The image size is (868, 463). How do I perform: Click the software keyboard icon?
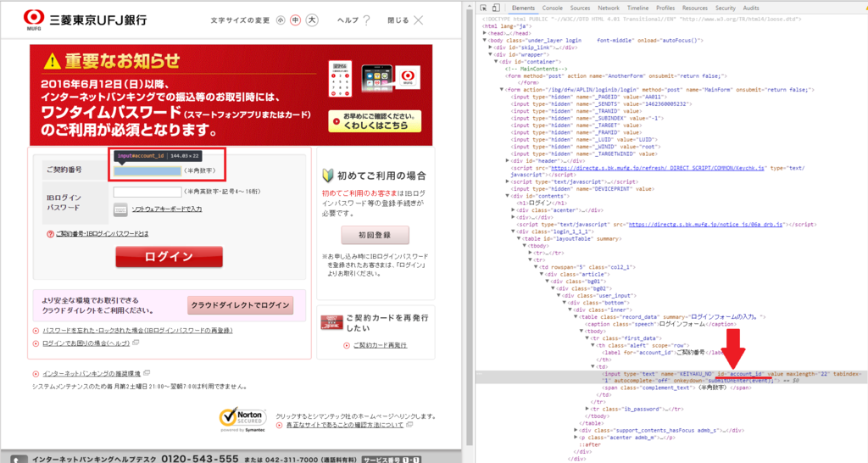[120, 209]
